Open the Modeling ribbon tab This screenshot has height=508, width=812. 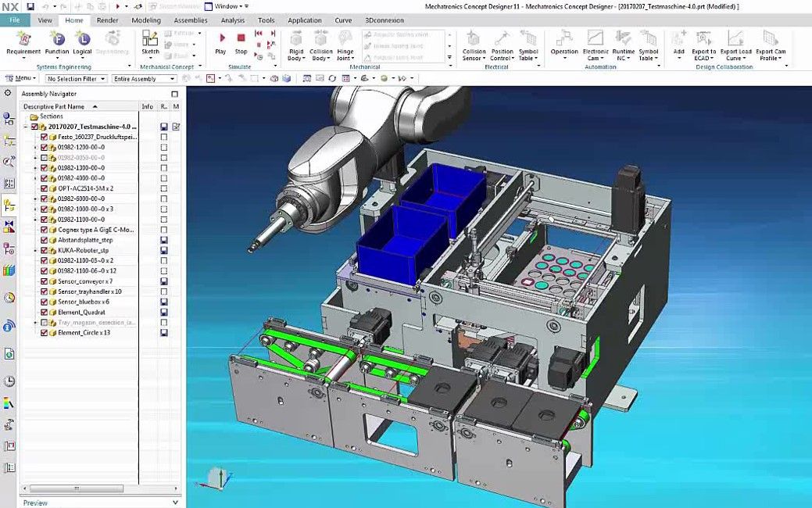click(x=146, y=20)
